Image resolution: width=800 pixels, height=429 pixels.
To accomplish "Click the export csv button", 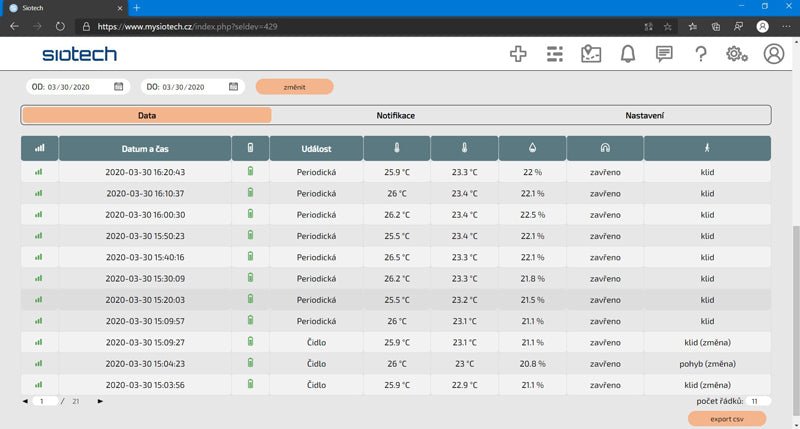I will 727,419.
